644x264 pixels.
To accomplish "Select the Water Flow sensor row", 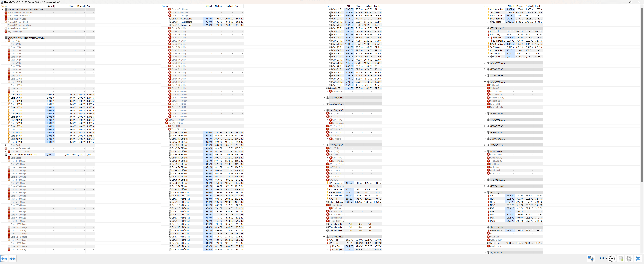I will [495, 243].
